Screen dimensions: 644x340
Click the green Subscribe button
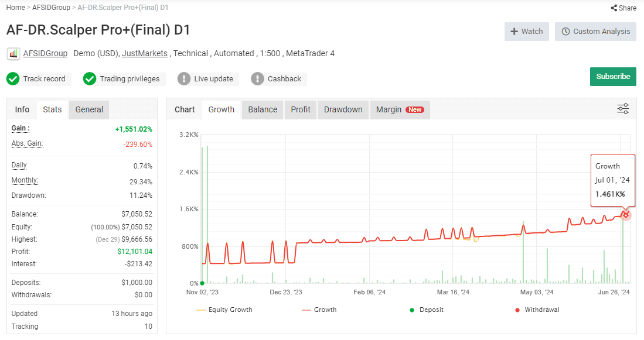click(x=613, y=77)
